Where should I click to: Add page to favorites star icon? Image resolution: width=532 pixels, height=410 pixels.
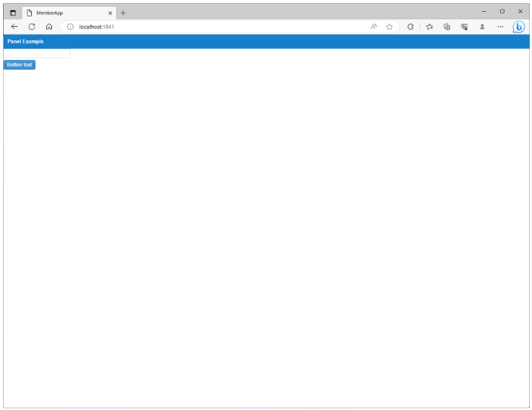pos(389,27)
